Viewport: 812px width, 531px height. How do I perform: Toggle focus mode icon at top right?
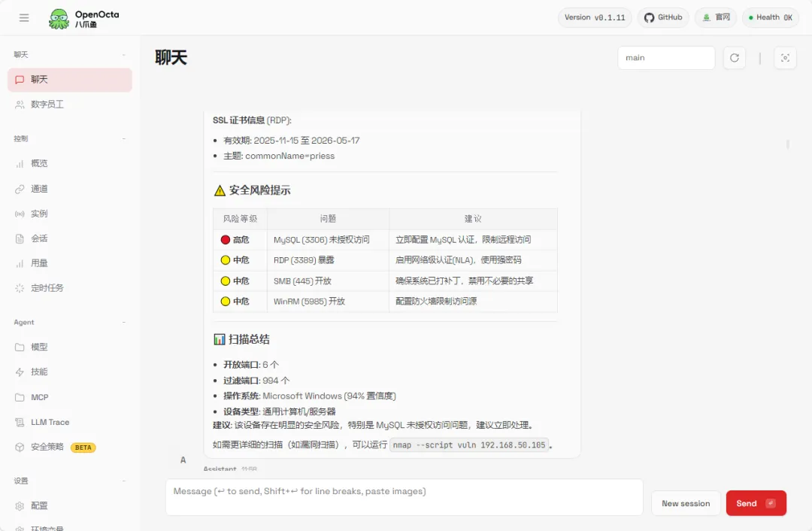[785, 58]
